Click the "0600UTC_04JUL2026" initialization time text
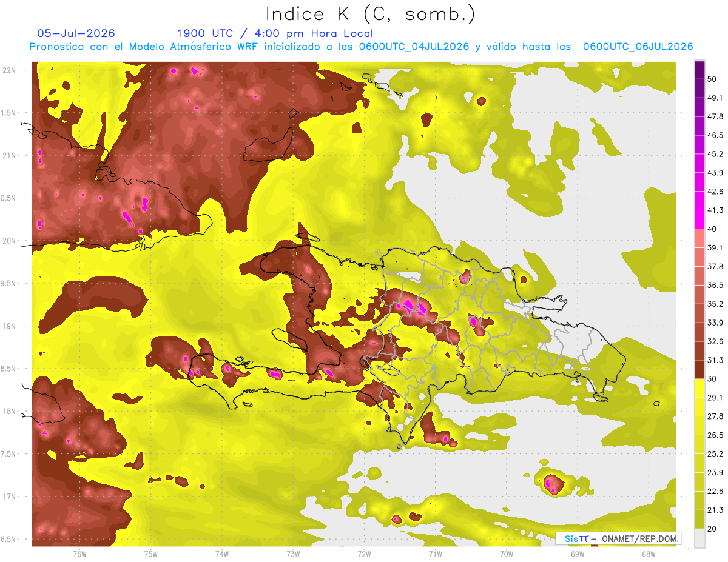The height and width of the screenshot is (562, 728). pyautogui.click(x=414, y=47)
